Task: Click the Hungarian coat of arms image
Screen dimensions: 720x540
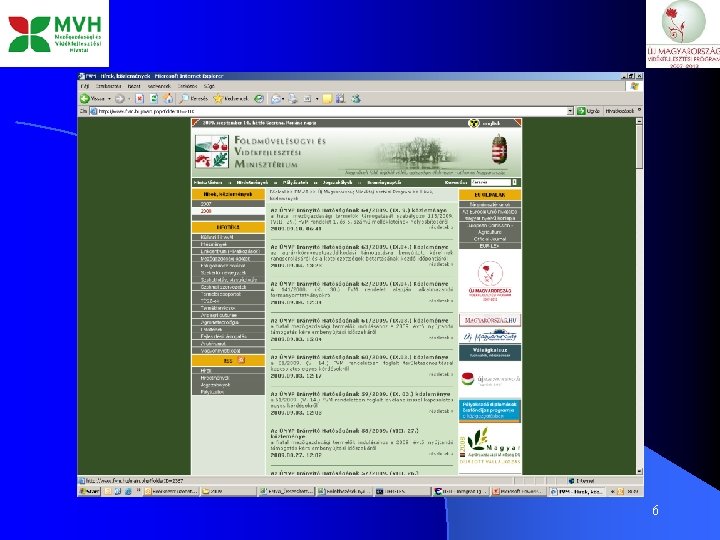Action: coord(500,148)
